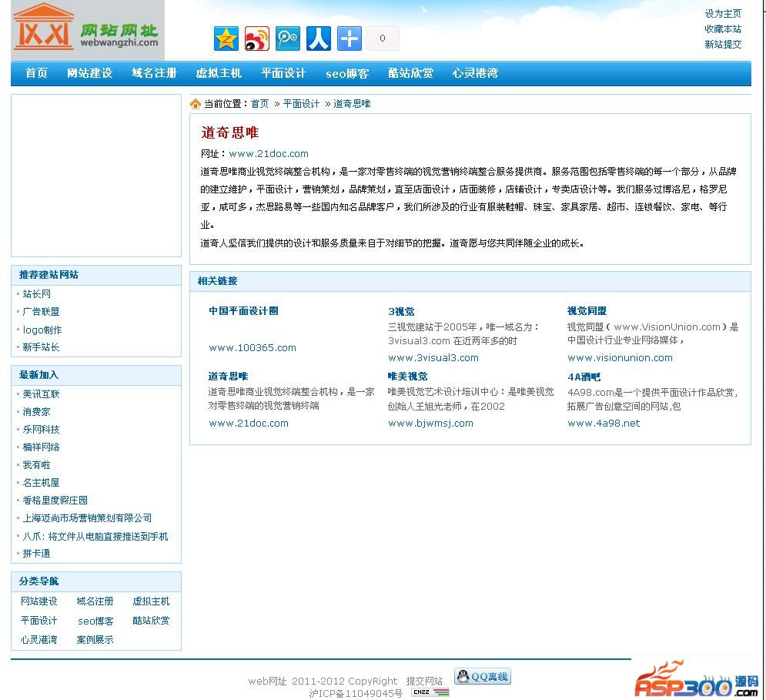The image size is (766, 700).
Task: Click 域名注册 in 分类导航
Action: click(x=95, y=601)
